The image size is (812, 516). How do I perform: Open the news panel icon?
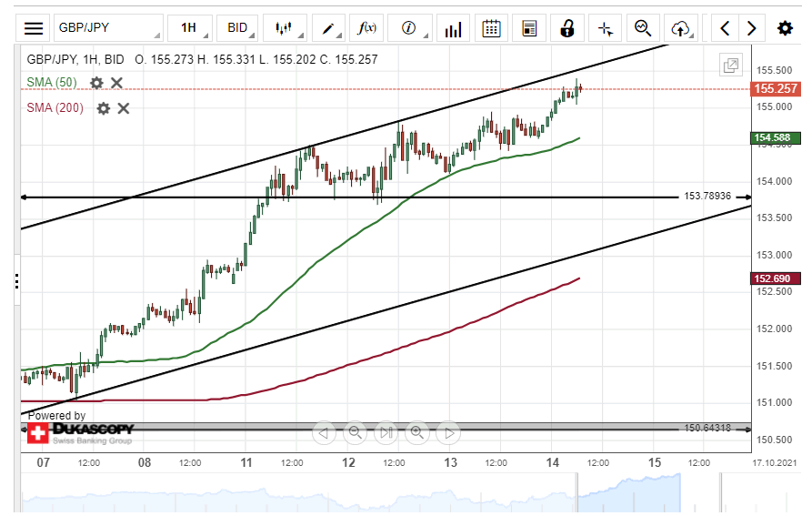[529, 28]
